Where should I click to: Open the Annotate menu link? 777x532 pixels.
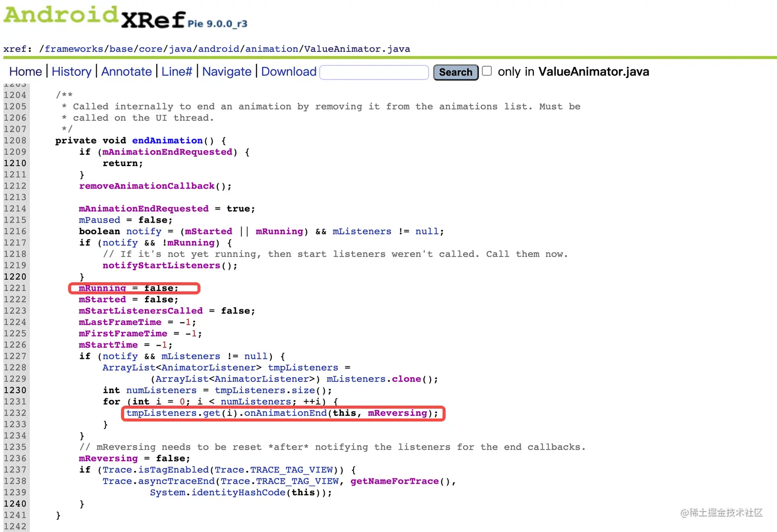[126, 72]
